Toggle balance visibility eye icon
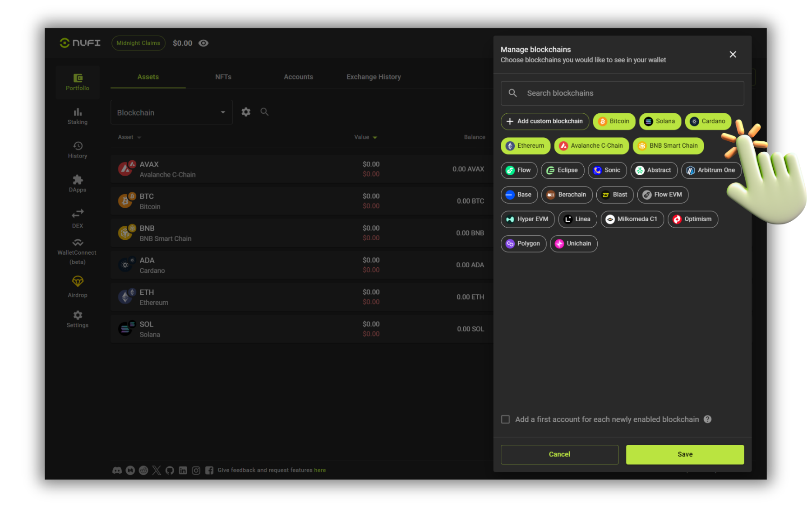Image resolution: width=812 pixels, height=508 pixels. coord(203,43)
